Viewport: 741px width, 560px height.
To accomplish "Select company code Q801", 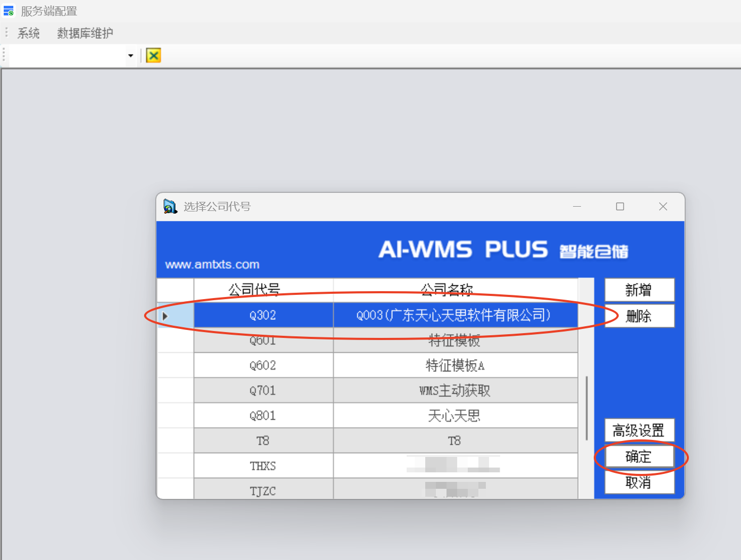I will point(263,415).
